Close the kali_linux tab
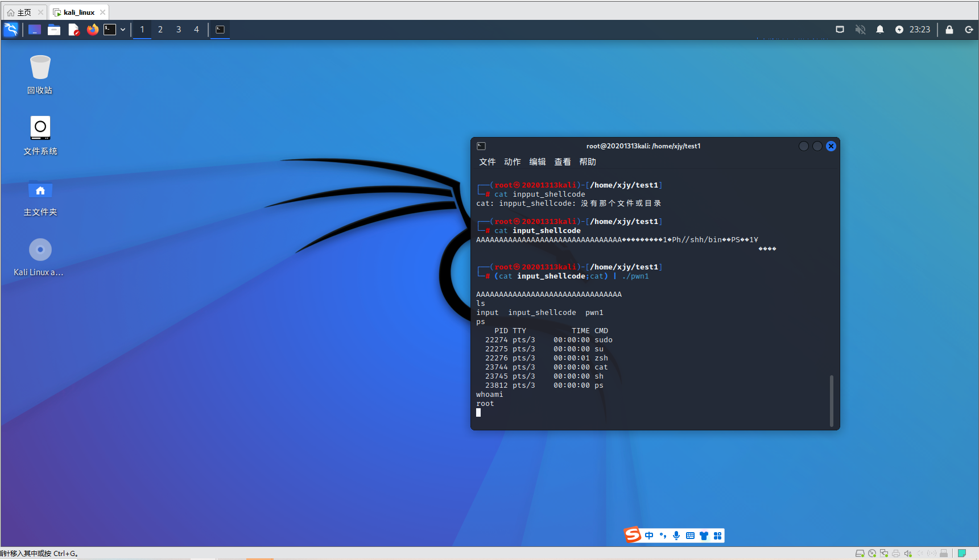Screen dimensions: 979x560 (102, 13)
